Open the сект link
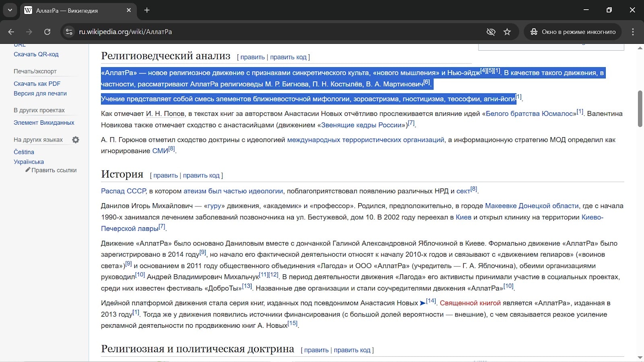This screenshot has height=362, width=644. point(463,191)
